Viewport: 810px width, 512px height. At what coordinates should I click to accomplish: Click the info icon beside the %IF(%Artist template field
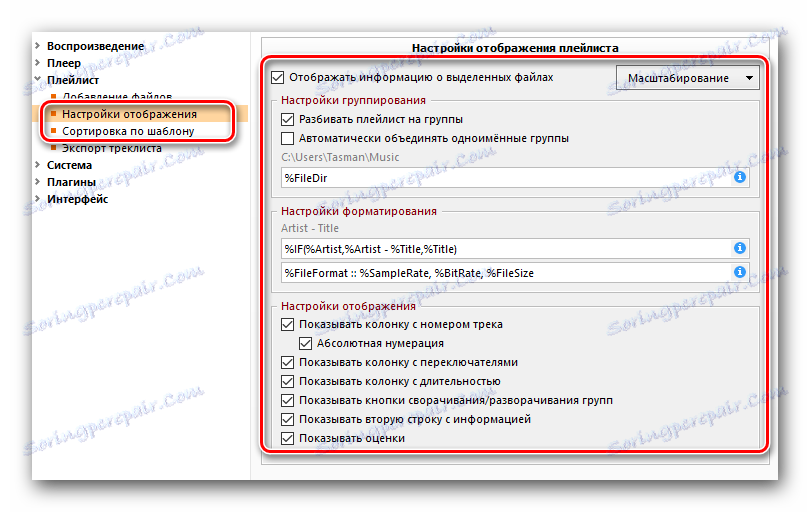(740, 248)
